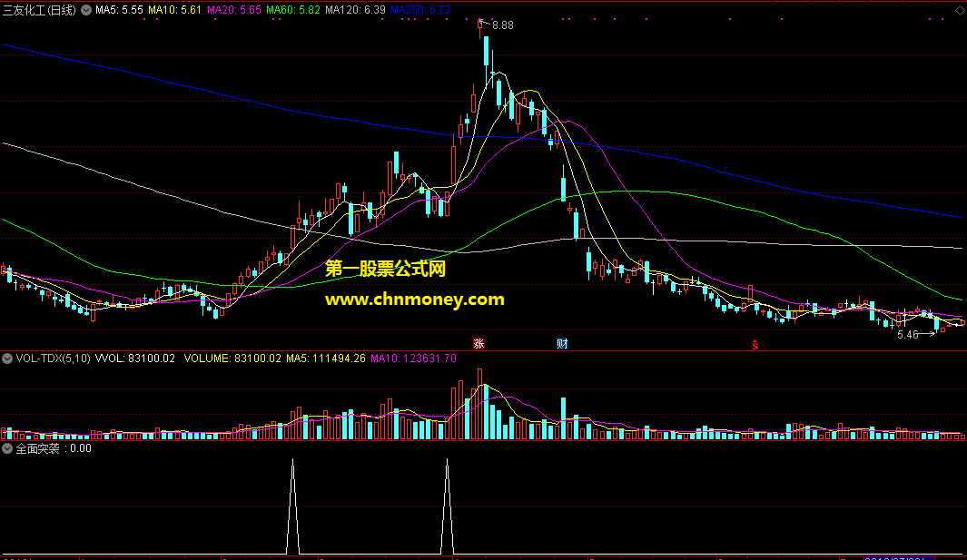Select the yellow MA10 average label
The height and width of the screenshot is (560, 967).
point(174,10)
